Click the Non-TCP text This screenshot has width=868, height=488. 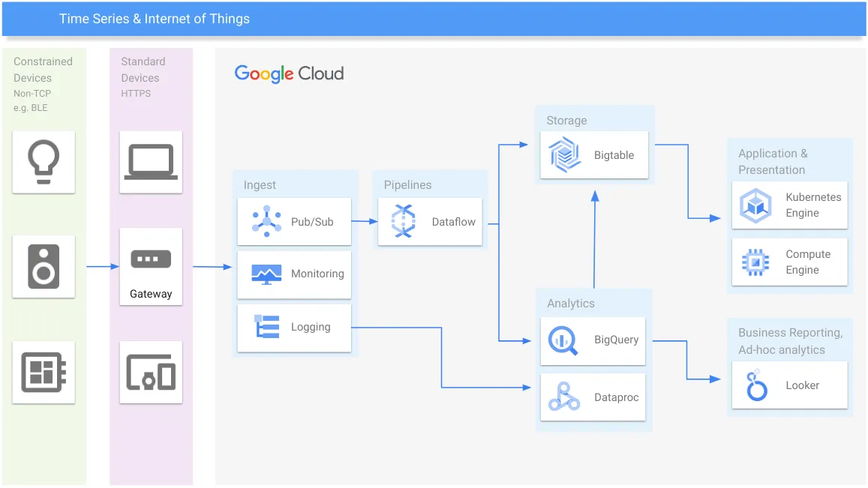coord(32,94)
